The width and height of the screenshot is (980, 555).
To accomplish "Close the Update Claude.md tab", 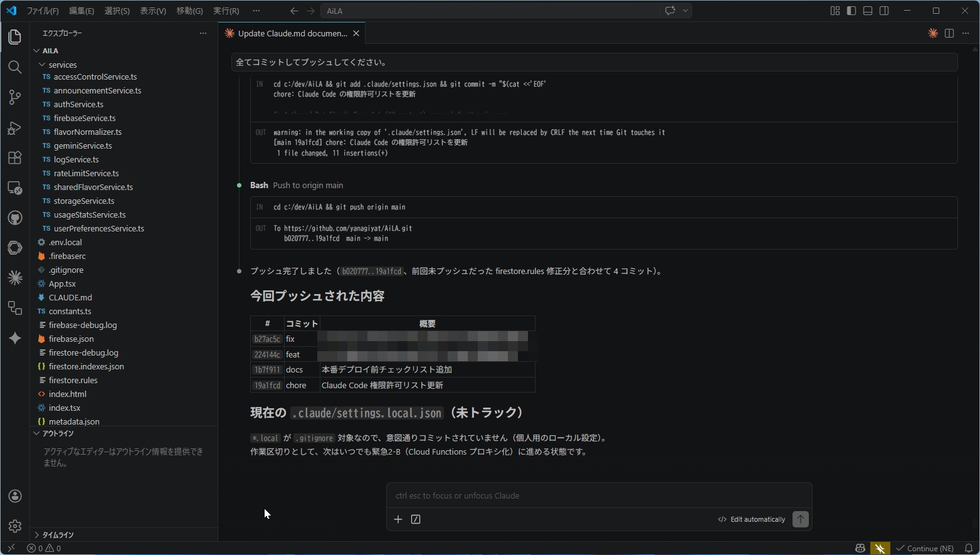I will [x=356, y=33].
